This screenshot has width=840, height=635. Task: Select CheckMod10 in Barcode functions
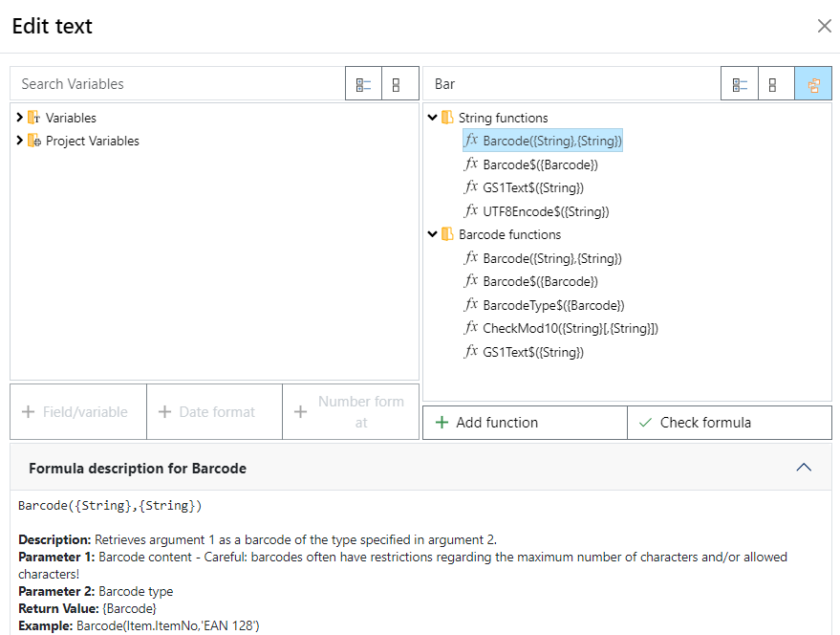point(570,328)
